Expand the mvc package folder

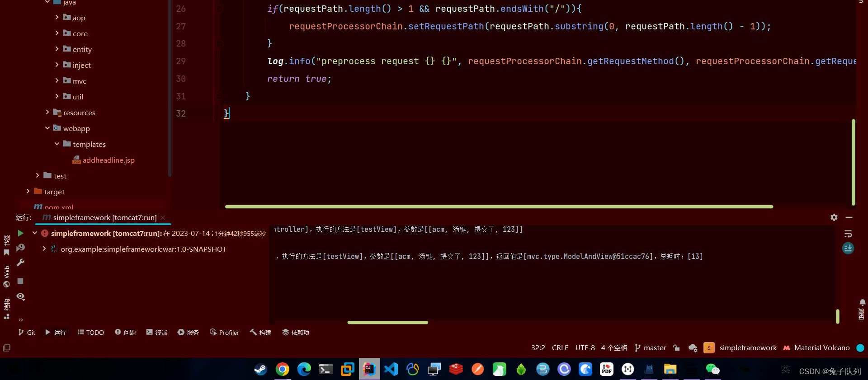pos(57,80)
